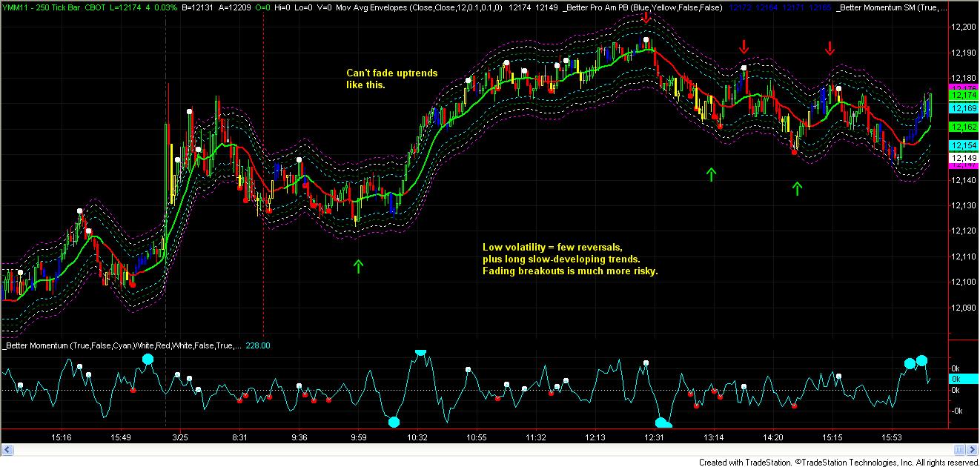Click the _Better Momentum SM label in top status line
The width and height of the screenshot is (980, 467).
[x=892, y=7]
